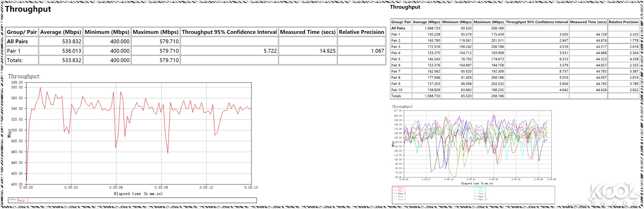Click the "Totals:" row label in the ten-pair table

(x=396, y=96)
